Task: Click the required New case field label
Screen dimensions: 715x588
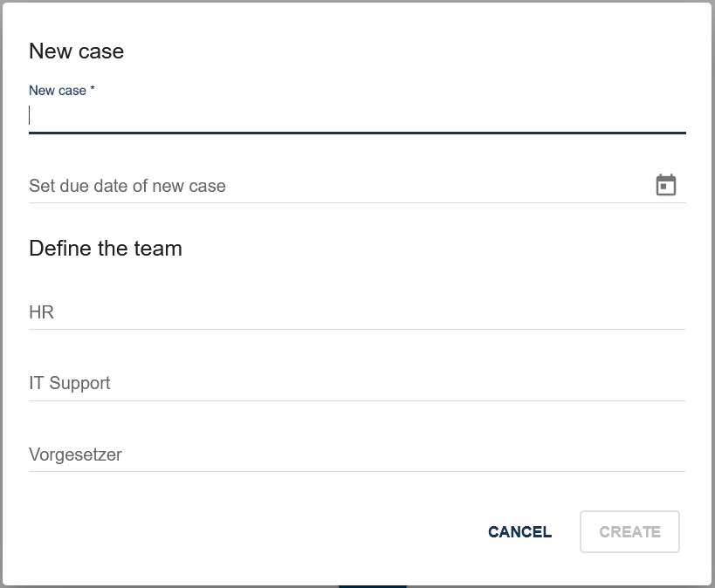Action: click(61, 90)
